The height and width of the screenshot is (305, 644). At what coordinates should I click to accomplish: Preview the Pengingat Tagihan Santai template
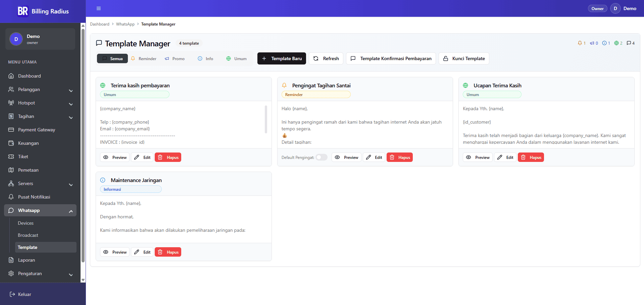[x=346, y=157]
